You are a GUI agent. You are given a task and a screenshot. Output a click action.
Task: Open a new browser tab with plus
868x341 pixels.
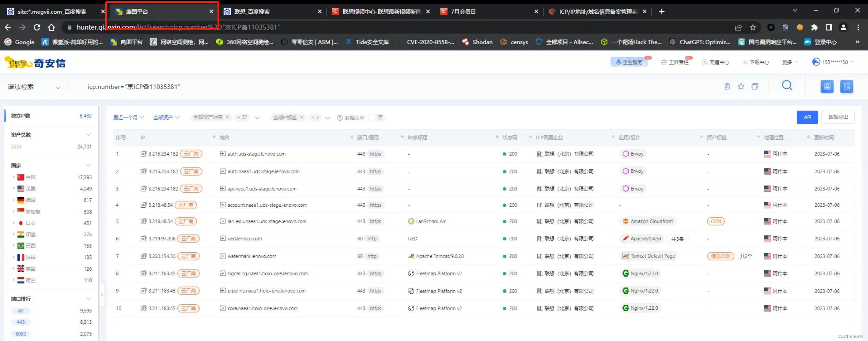click(661, 12)
